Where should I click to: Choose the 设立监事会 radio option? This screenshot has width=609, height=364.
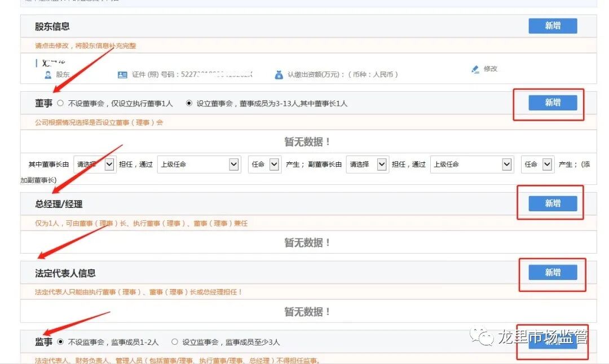coord(175,342)
